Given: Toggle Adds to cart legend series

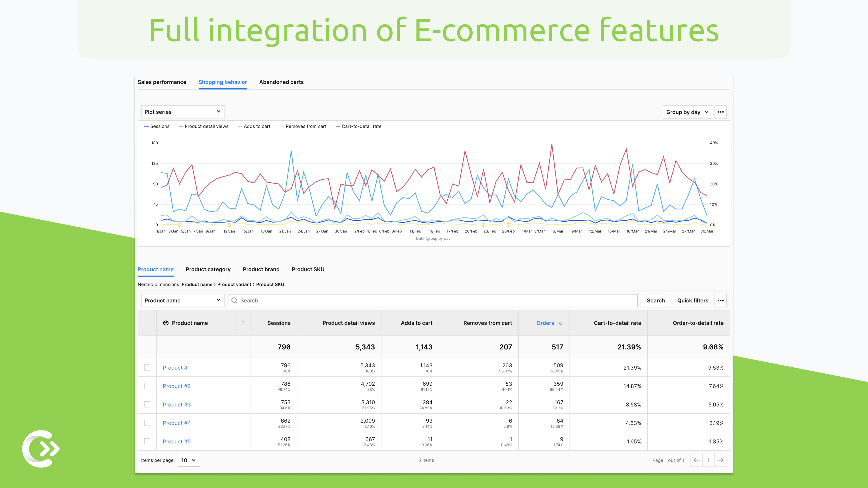Looking at the screenshot, I should 254,126.
